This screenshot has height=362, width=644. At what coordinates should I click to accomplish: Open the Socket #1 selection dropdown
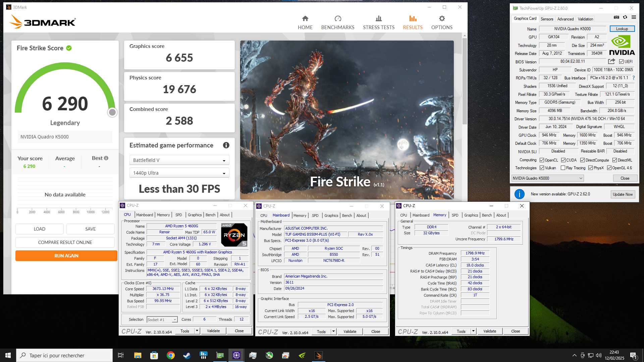pyautogui.click(x=162, y=320)
